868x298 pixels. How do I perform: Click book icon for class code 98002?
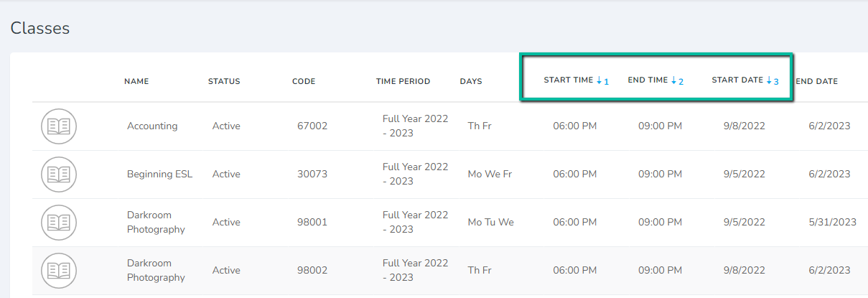click(x=58, y=271)
